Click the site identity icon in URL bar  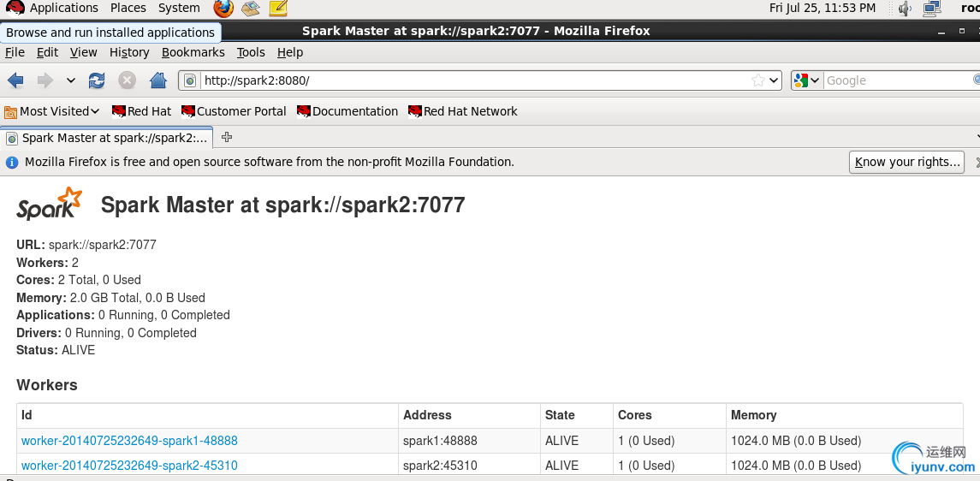coord(191,80)
